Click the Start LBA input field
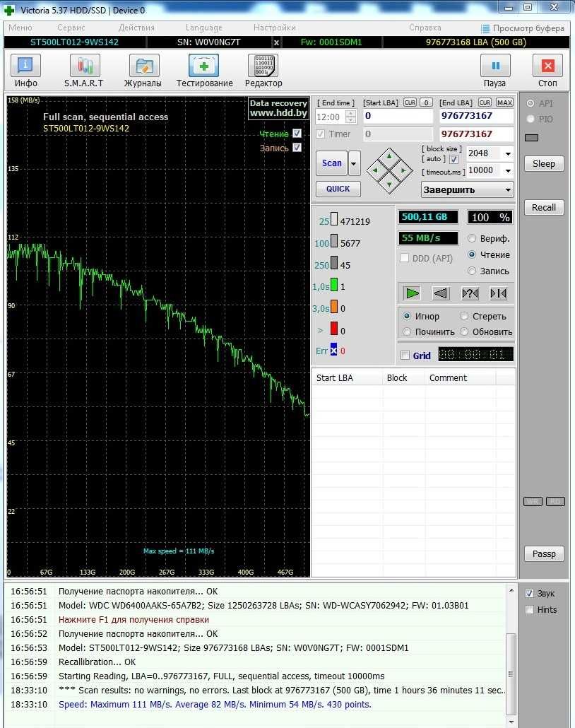The width and height of the screenshot is (575, 728). click(x=397, y=116)
